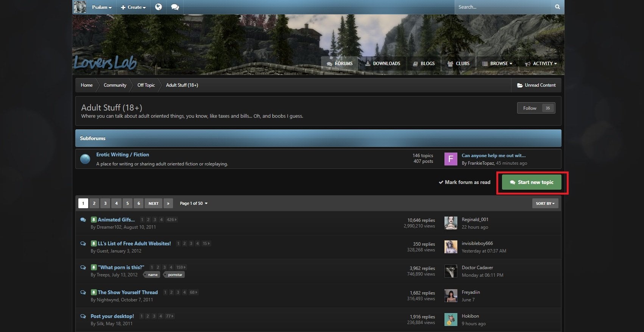The width and height of the screenshot is (644, 332).
Task: Open Dreamer102's profile link
Action: point(109,227)
